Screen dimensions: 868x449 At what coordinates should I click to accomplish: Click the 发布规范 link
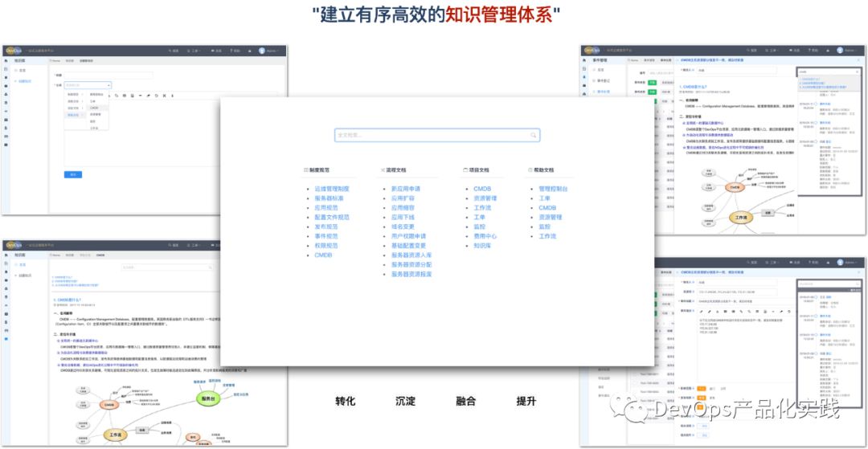pos(326,227)
